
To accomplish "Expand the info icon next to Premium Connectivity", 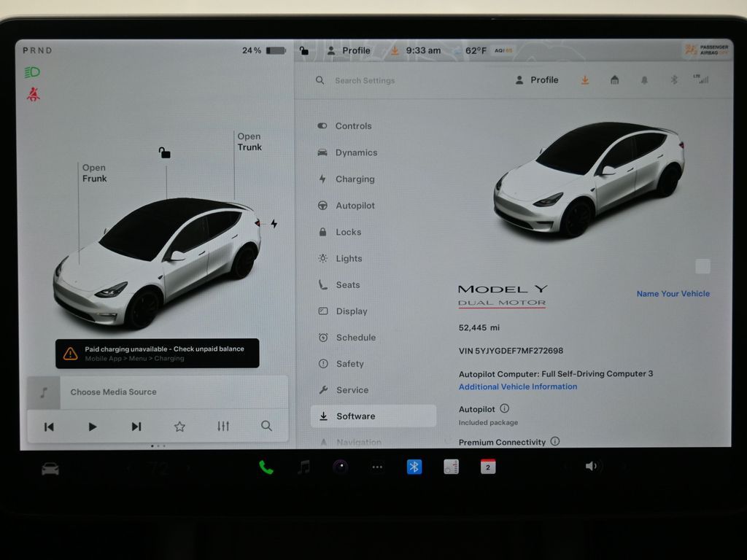I will tap(555, 441).
